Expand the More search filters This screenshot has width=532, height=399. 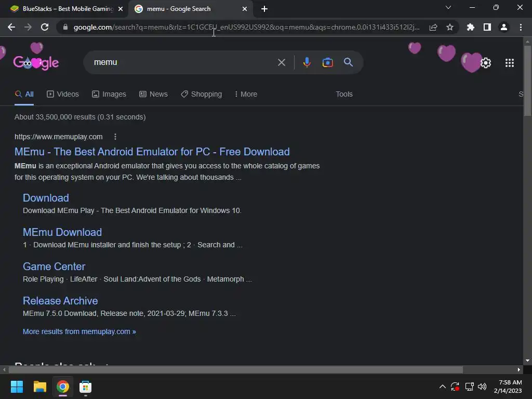coord(246,94)
